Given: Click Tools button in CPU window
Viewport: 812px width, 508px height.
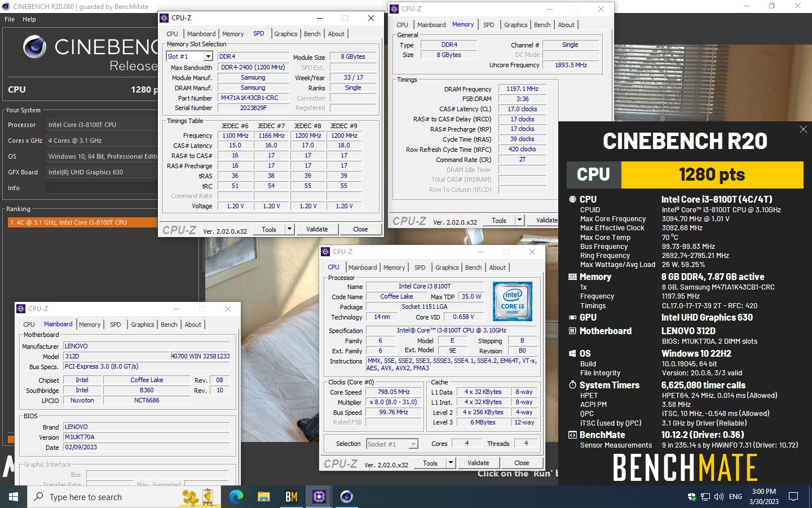Looking at the screenshot, I should point(430,463).
